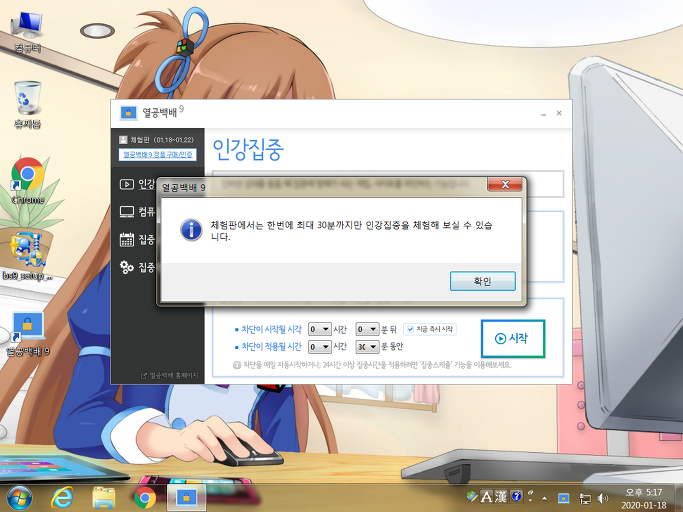Open the start time hours dropdown
The image size is (683, 512).
pos(320,329)
